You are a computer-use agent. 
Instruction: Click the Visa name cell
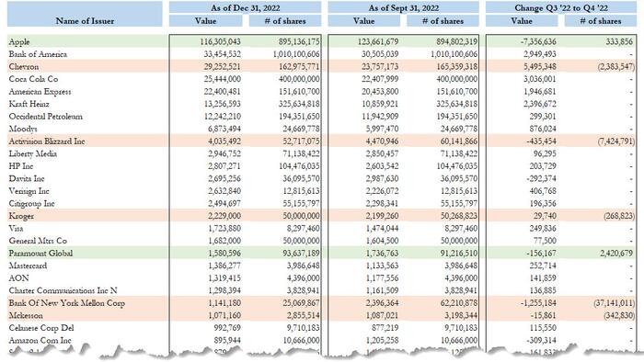(16, 229)
